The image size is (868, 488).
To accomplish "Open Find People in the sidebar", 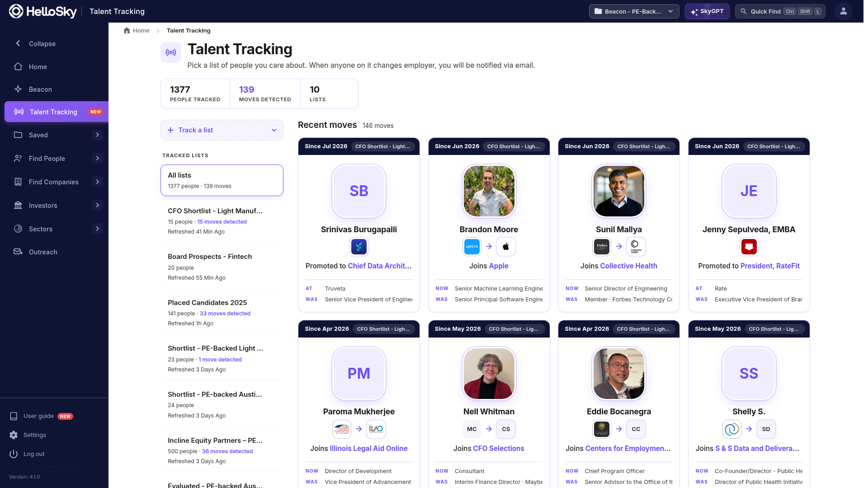I will click(x=47, y=158).
